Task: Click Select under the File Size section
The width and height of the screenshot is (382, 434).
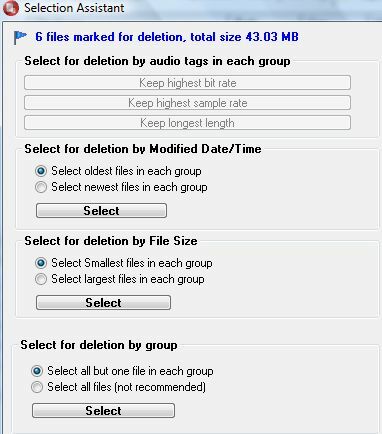Action: click(x=103, y=303)
